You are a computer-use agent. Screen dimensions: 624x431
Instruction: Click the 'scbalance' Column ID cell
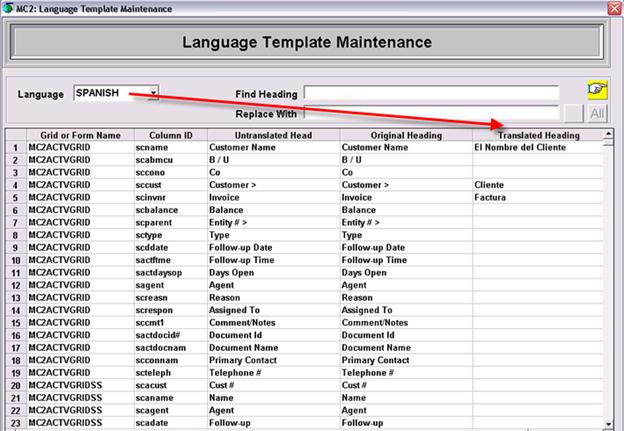(x=171, y=210)
